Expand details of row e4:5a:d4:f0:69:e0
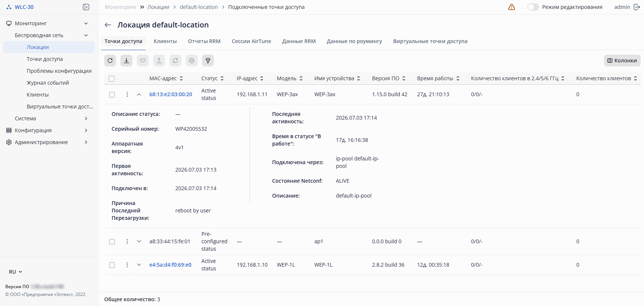The height and width of the screenshot is (306, 644). (139, 265)
